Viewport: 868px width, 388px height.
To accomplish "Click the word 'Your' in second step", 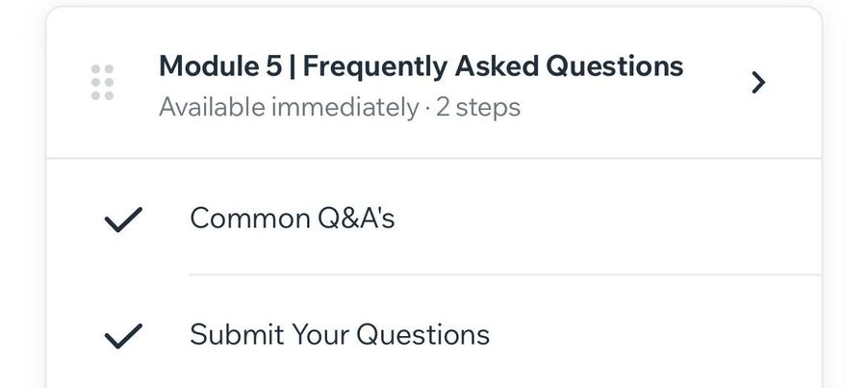I will 319,334.
